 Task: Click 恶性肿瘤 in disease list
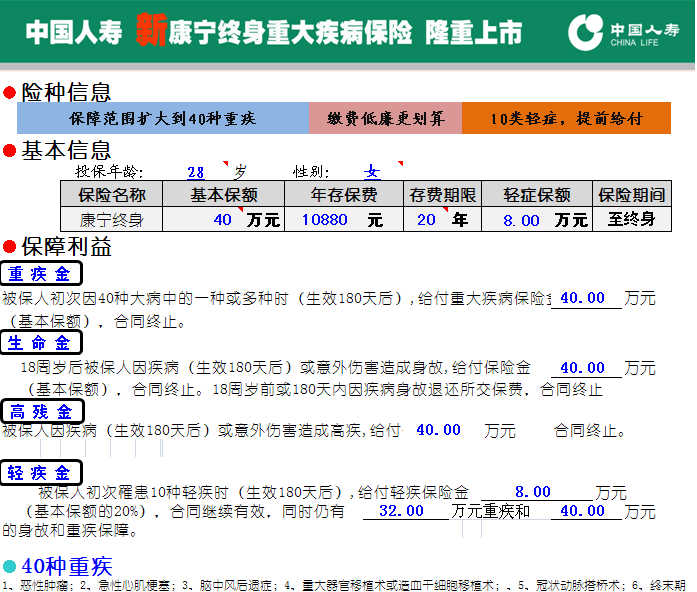(44, 585)
